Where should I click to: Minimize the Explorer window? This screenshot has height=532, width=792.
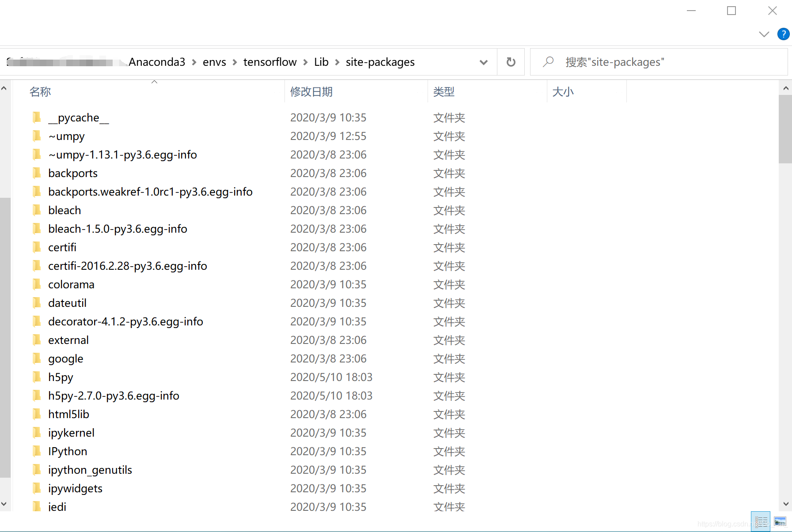pos(691,11)
